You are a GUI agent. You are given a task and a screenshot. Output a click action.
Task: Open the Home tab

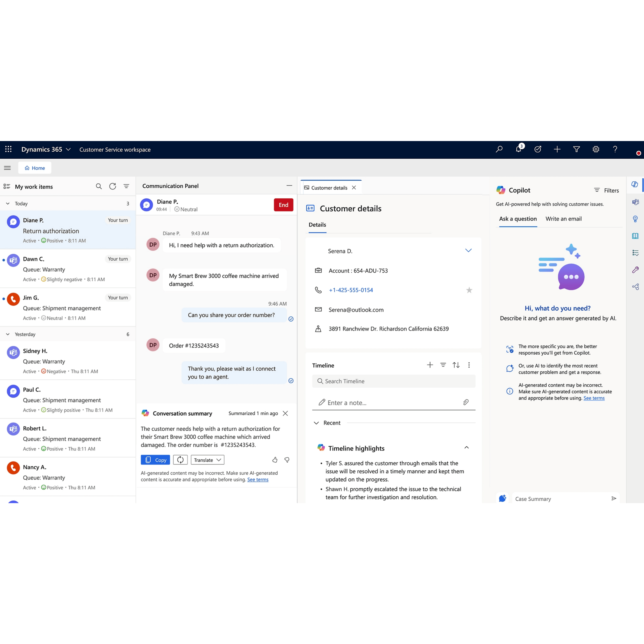point(35,168)
